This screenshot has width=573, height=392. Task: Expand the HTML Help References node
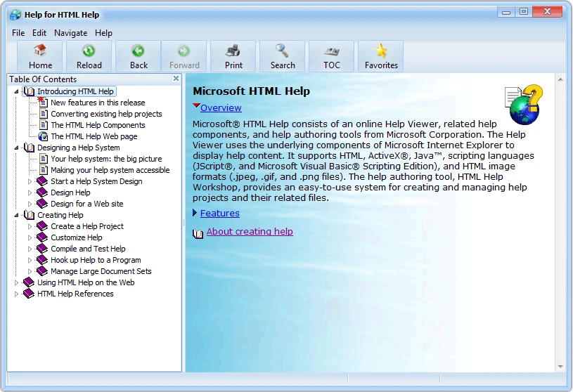(x=16, y=294)
